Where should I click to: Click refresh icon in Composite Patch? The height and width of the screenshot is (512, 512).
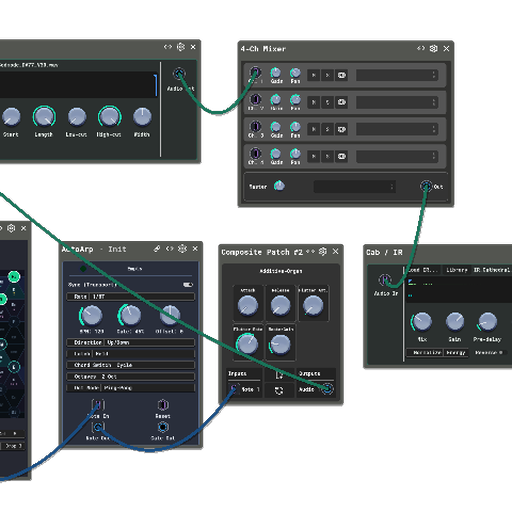tap(279, 390)
